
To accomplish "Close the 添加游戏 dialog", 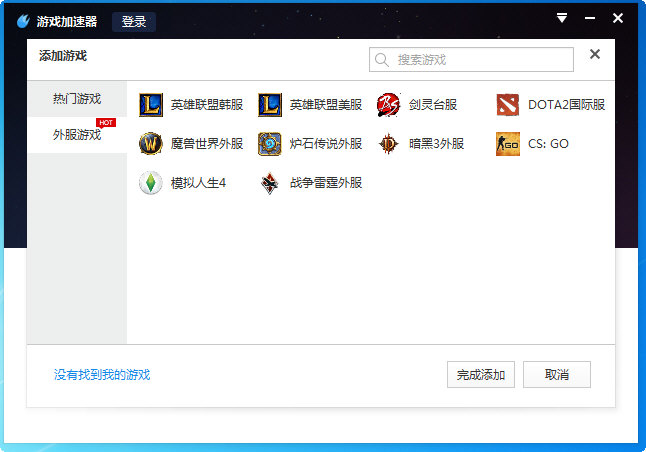I will 595,54.
